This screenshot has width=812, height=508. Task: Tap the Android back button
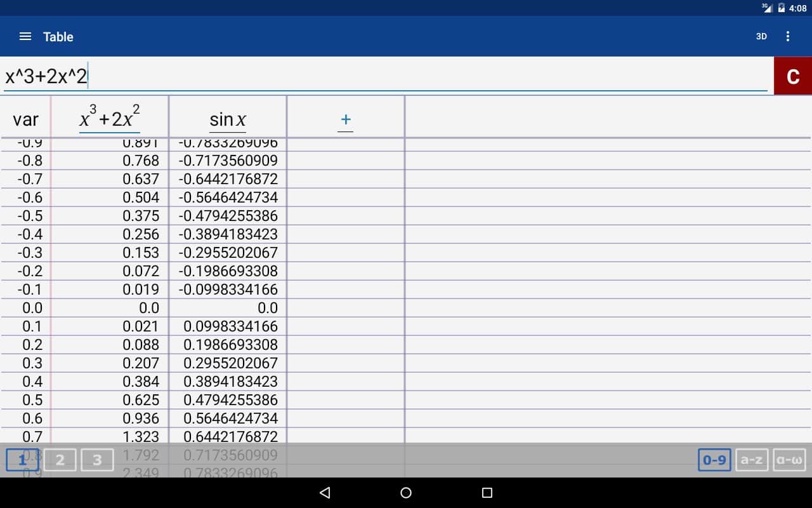(325, 493)
